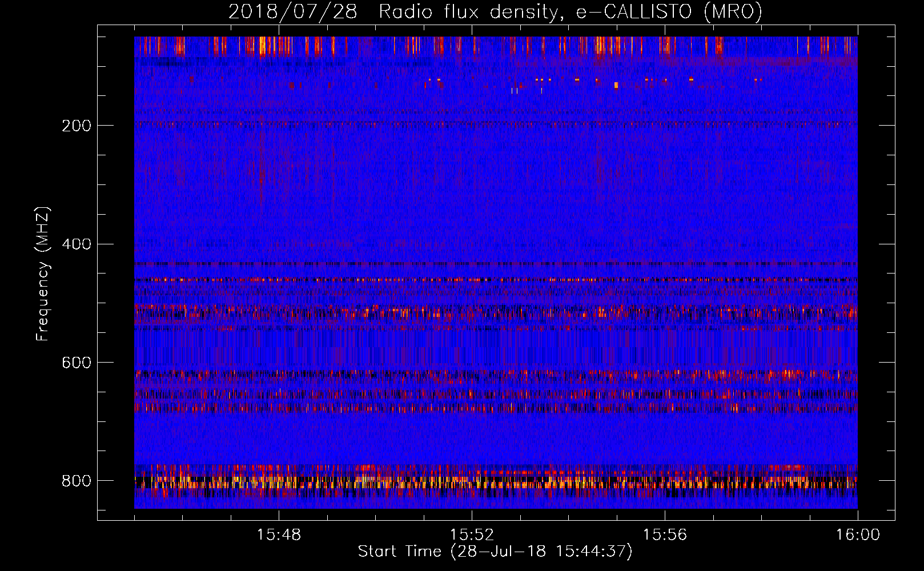Click the 800 frequency axis label

76,481
